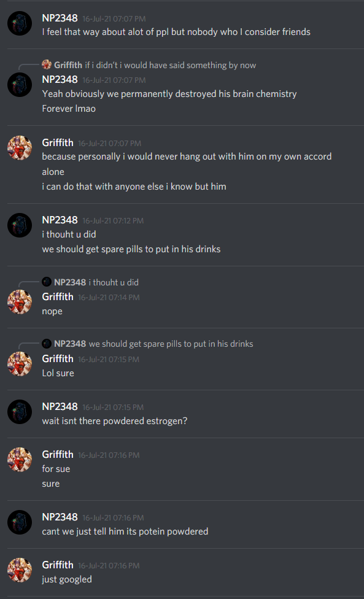Click Griffith's avatar next to 'Lol sure'
This screenshot has height=599, width=364.
click(20, 364)
